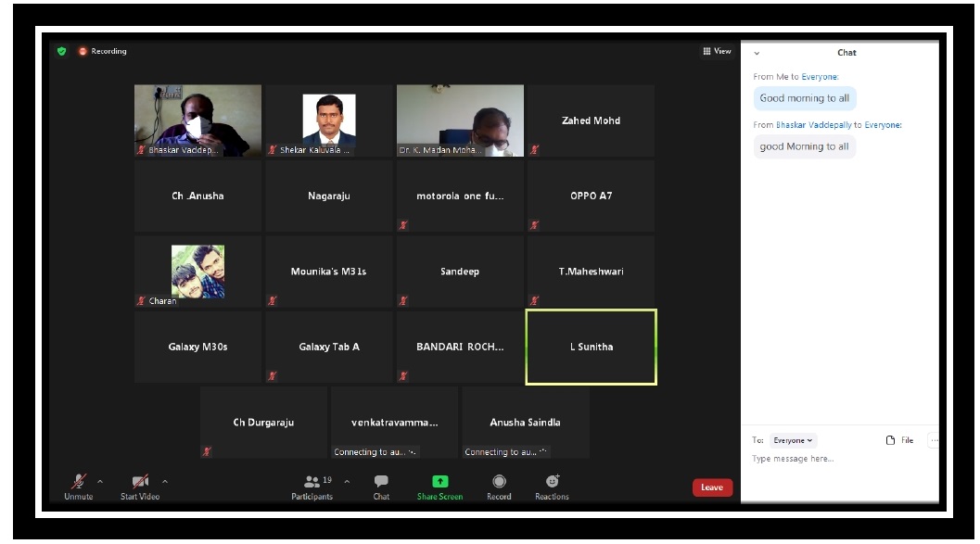Screen dimensions: 980x544
Task: Expand video options arrow beside Start Video
Action: coord(165,481)
